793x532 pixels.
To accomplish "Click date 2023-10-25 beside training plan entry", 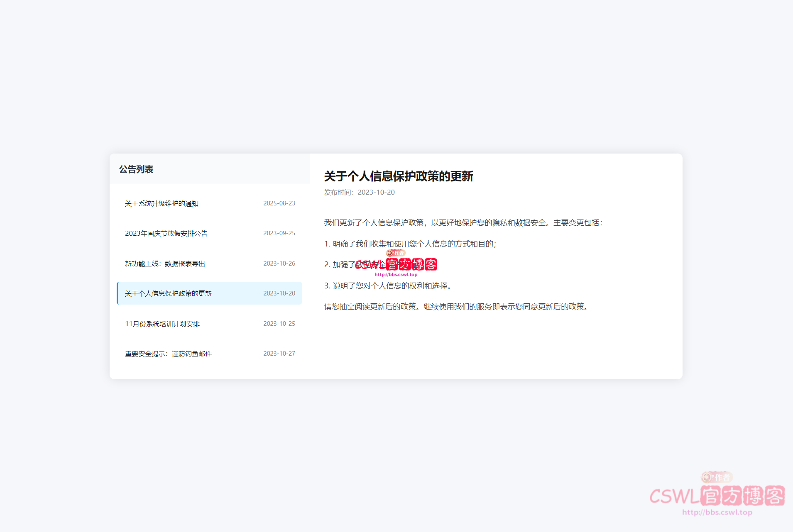I will tap(279, 323).
